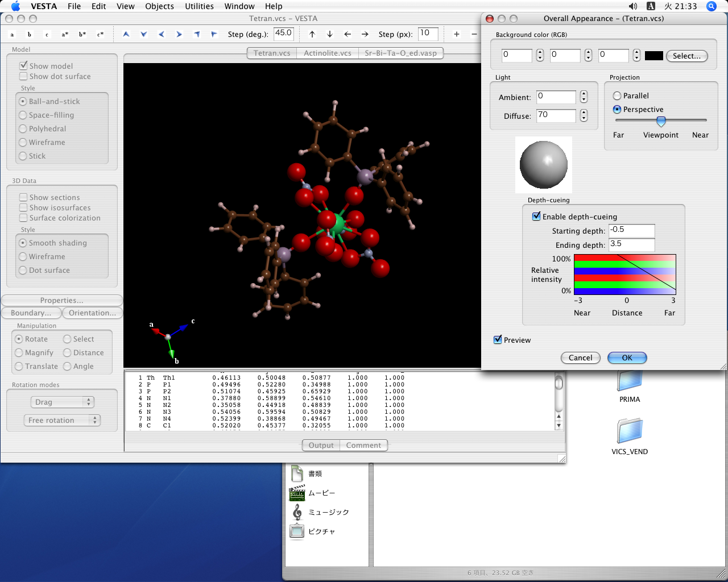Open the VICS_VEND folder on desktop
728x582 pixels.
pyautogui.click(x=630, y=431)
